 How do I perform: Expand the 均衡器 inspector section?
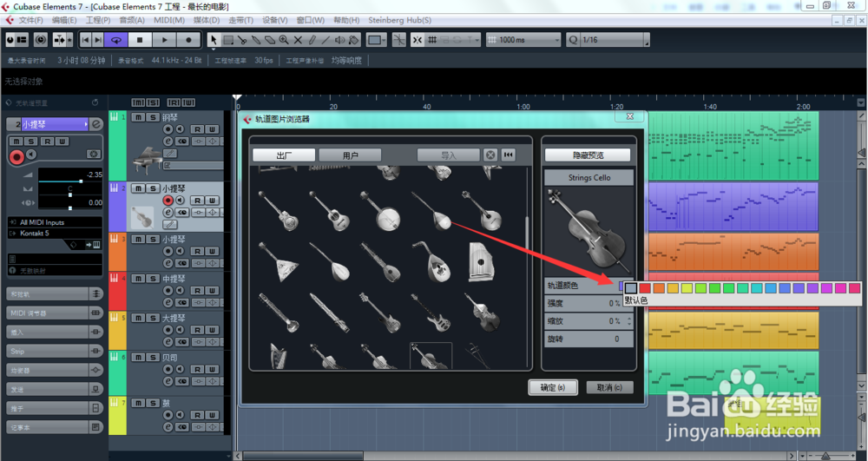pos(55,370)
